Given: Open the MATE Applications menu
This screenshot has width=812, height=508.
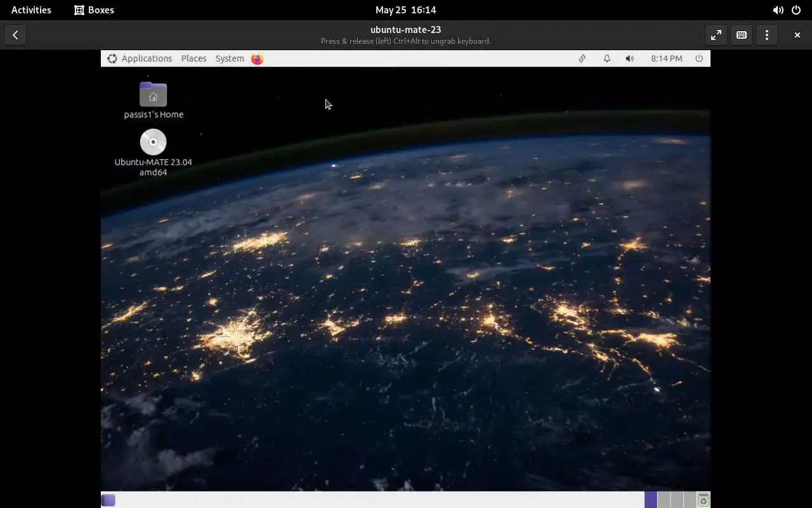Looking at the screenshot, I should (x=140, y=58).
